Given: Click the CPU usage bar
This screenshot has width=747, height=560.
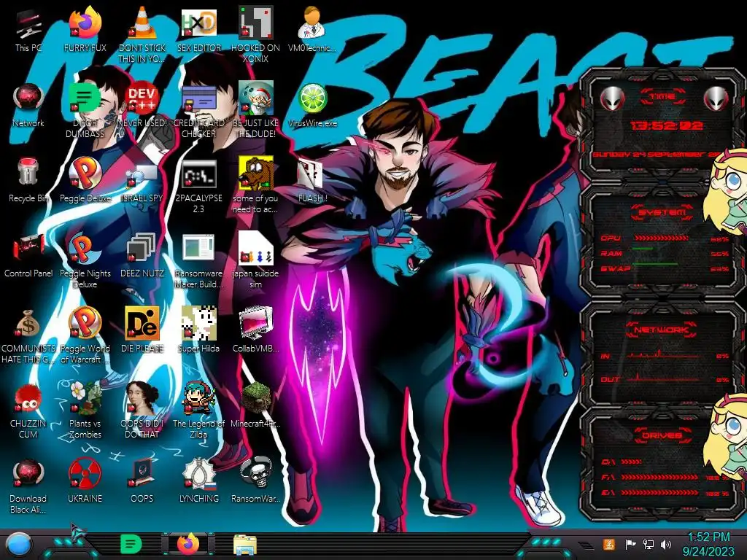Looking at the screenshot, I should (661, 238).
